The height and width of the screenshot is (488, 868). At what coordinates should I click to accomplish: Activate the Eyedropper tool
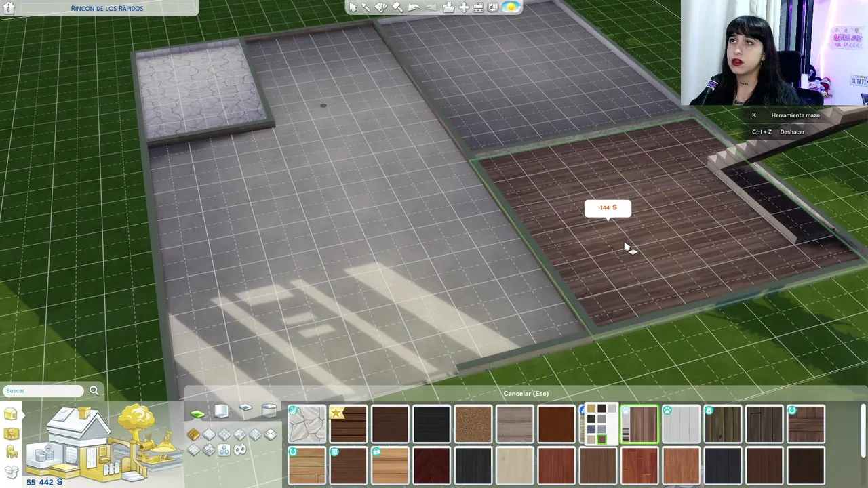pyautogui.click(x=366, y=7)
